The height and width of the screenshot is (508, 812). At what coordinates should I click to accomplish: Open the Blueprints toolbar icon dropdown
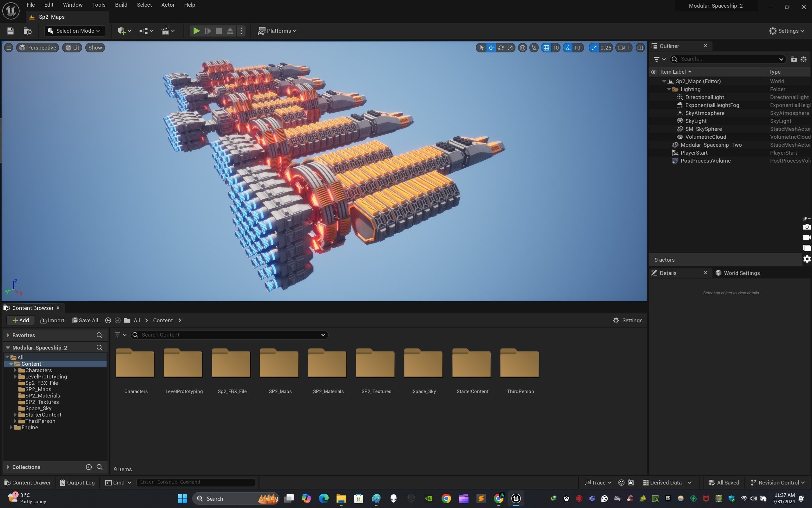point(146,31)
